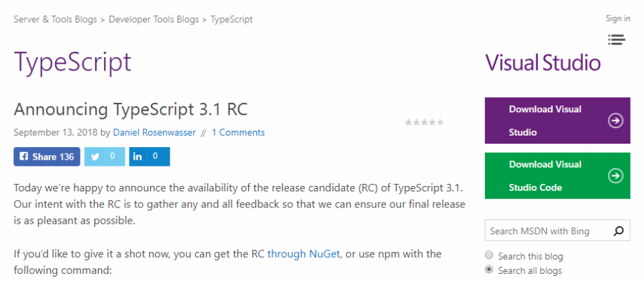Click the Visual Studio logo heading
The image size is (644, 282).
coord(543,63)
